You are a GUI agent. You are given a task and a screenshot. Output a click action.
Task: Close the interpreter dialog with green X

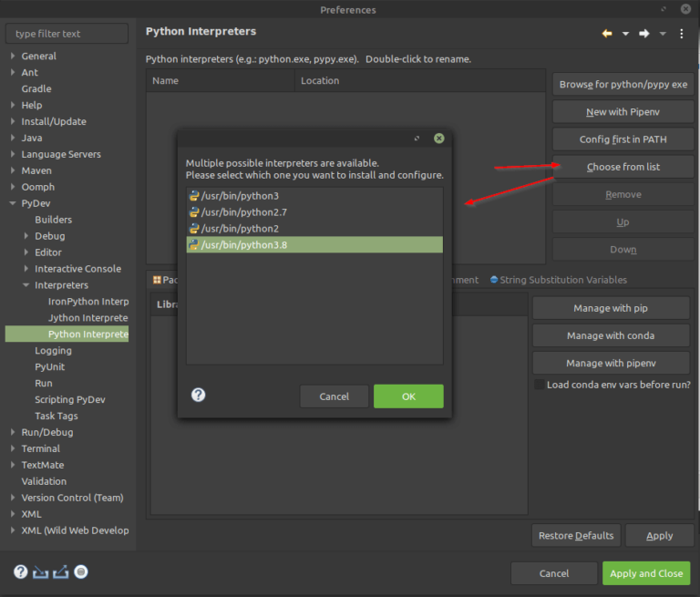439,139
